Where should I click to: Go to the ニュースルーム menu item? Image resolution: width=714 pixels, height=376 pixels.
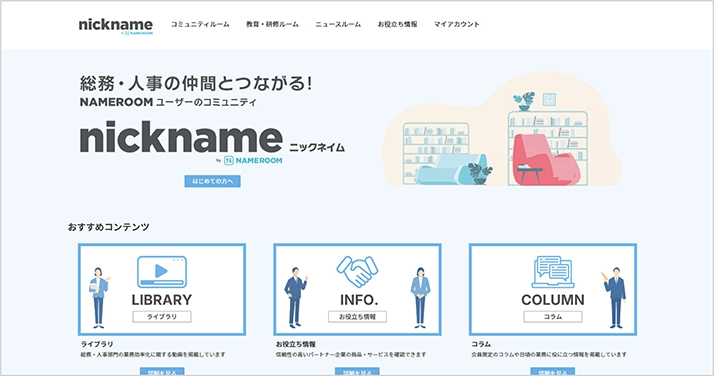(x=338, y=25)
